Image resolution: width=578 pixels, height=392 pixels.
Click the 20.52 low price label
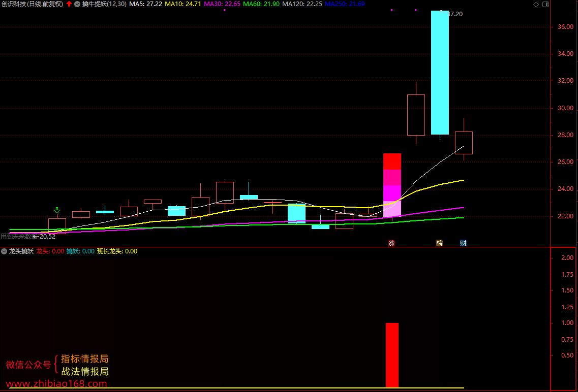pos(47,236)
